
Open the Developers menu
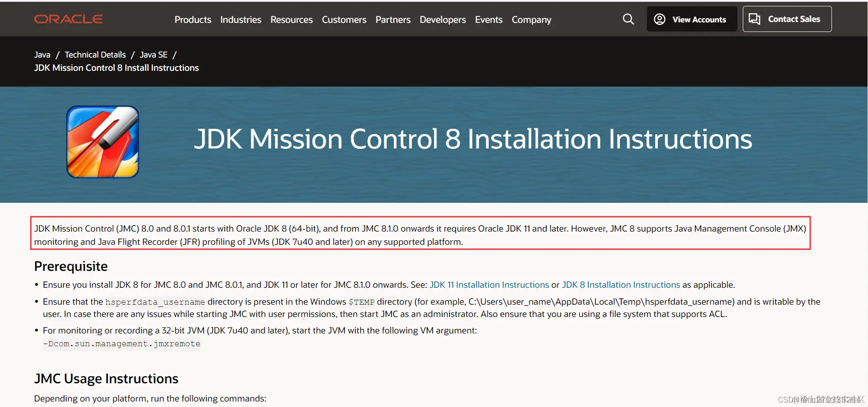tap(443, 20)
